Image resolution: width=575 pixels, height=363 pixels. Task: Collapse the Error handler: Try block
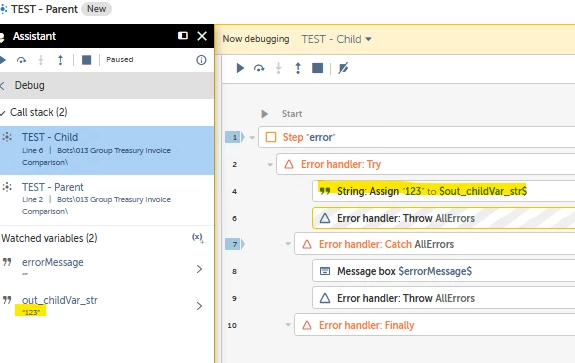pyautogui.click(x=270, y=165)
